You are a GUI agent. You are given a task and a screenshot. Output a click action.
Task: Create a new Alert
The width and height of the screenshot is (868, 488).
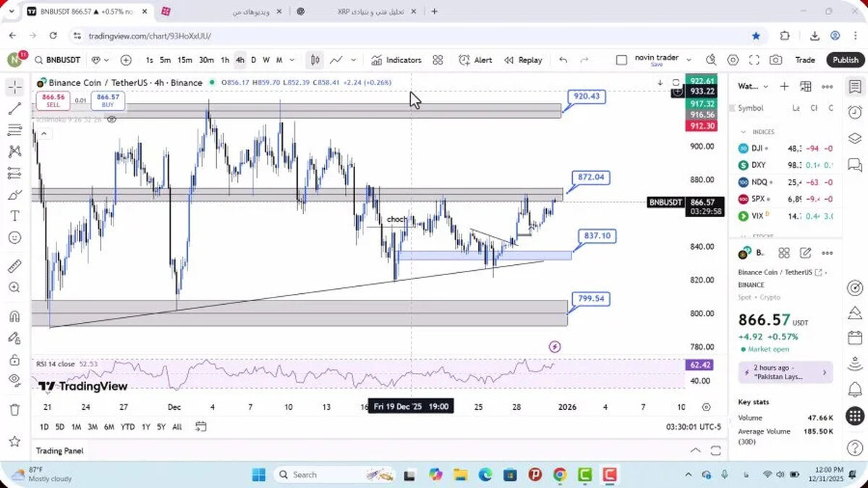pyautogui.click(x=476, y=60)
